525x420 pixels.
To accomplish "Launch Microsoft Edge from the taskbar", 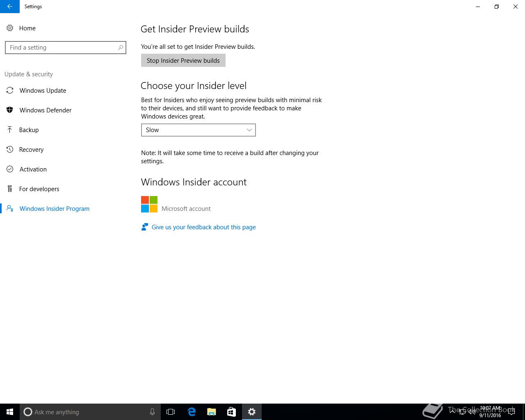I will 192,412.
